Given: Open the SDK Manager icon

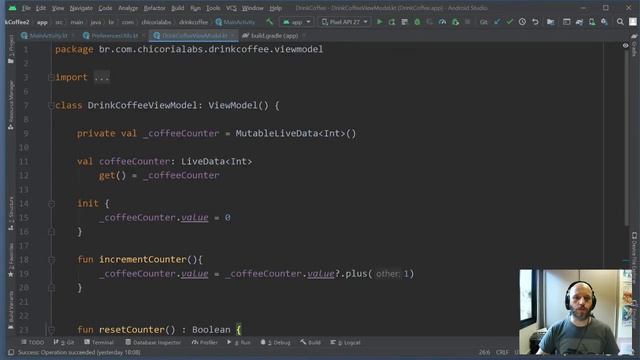Looking at the screenshot, I should pos(604,22).
